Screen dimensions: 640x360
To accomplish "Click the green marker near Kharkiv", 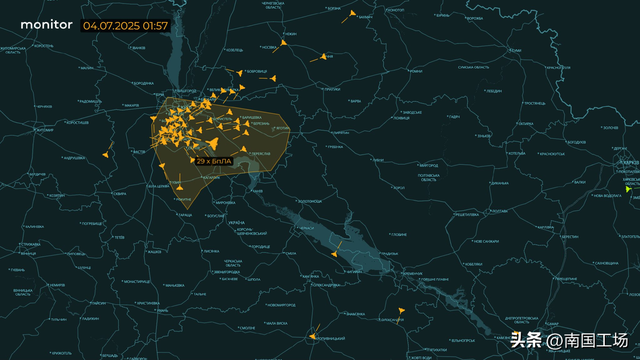I will tap(628, 189).
